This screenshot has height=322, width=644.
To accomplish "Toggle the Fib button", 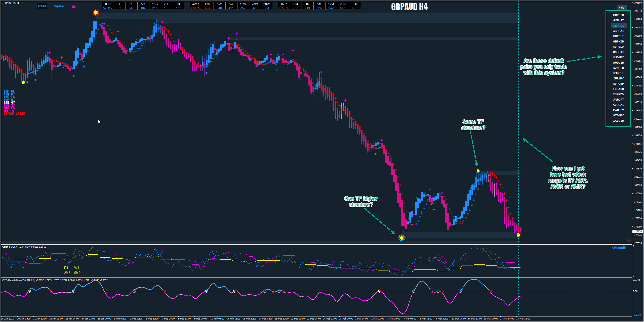I will [x=74, y=7].
